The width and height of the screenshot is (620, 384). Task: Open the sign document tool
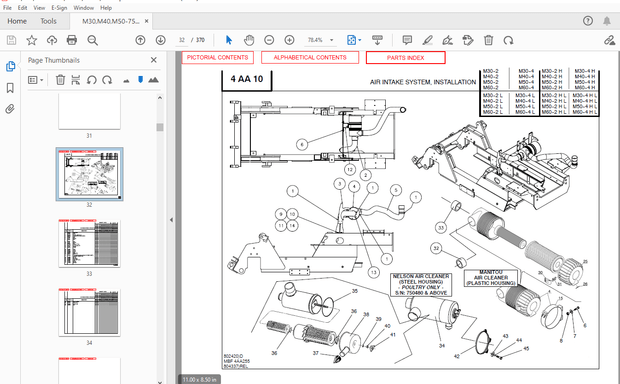point(448,40)
